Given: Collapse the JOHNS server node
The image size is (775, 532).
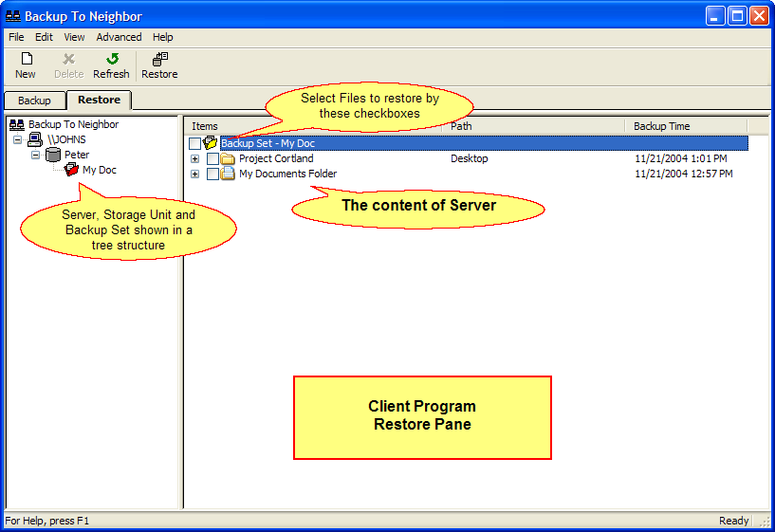Looking at the screenshot, I should pos(17,139).
